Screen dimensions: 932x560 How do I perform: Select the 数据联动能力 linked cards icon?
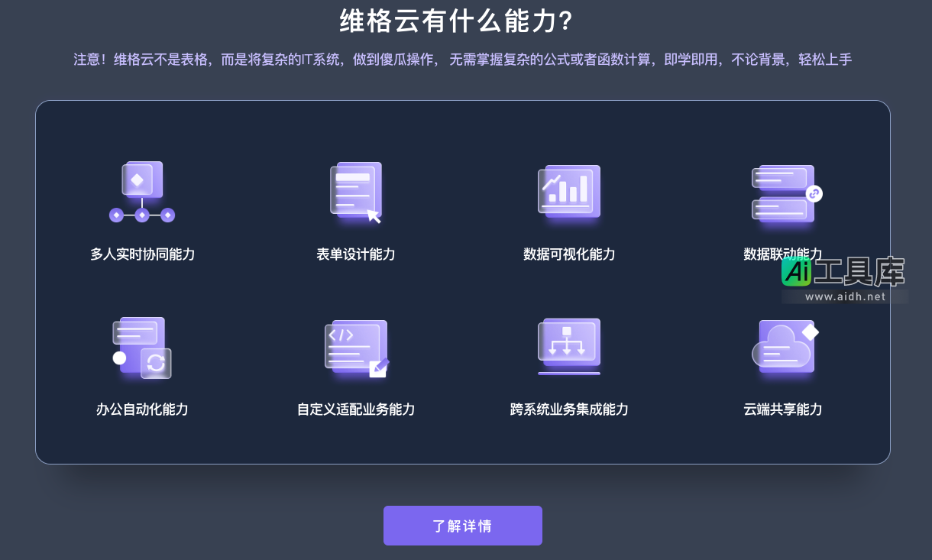tap(783, 193)
